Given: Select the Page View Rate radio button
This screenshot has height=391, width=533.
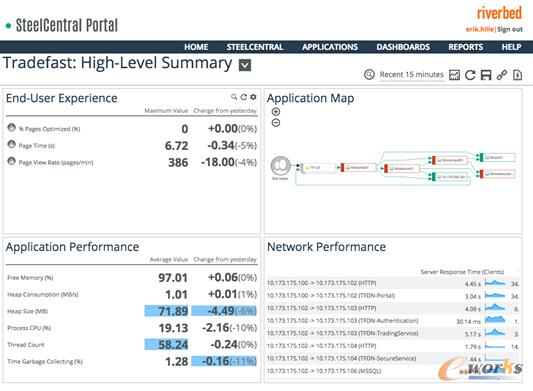Looking at the screenshot, I should point(12,161).
